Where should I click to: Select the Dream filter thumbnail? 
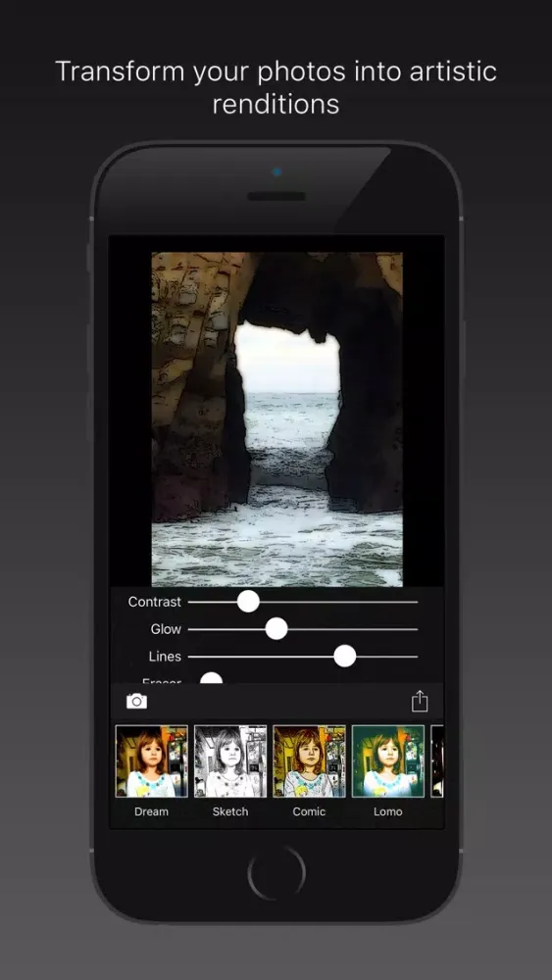(x=151, y=760)
